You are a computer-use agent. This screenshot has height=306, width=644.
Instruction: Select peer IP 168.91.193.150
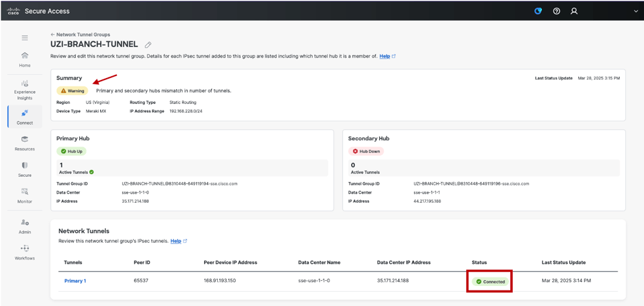220,281
